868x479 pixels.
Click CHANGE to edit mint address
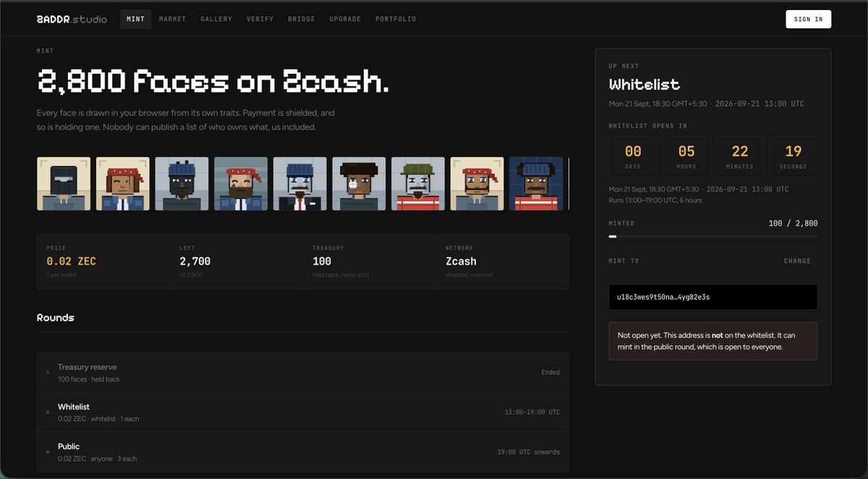[797, 261]
